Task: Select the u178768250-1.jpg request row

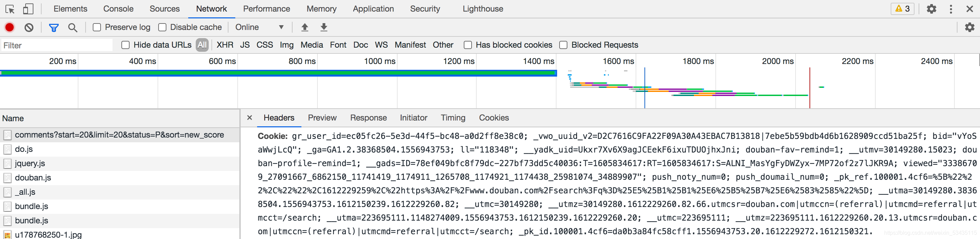Action: 120,234
